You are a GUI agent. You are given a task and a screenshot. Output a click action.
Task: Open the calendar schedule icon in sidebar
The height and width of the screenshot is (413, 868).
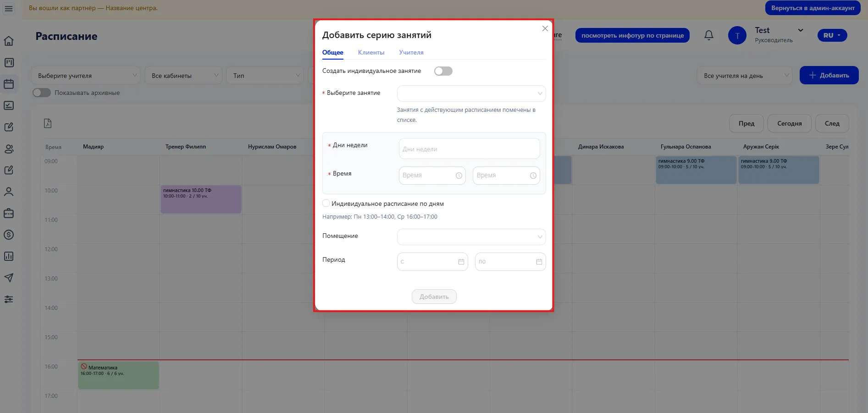(9, 84)
